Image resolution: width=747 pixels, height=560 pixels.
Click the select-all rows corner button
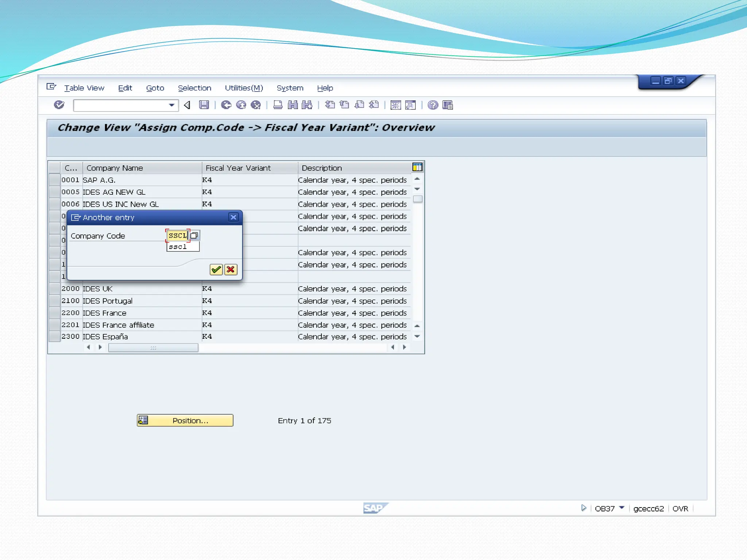click(x=54, y=168)
